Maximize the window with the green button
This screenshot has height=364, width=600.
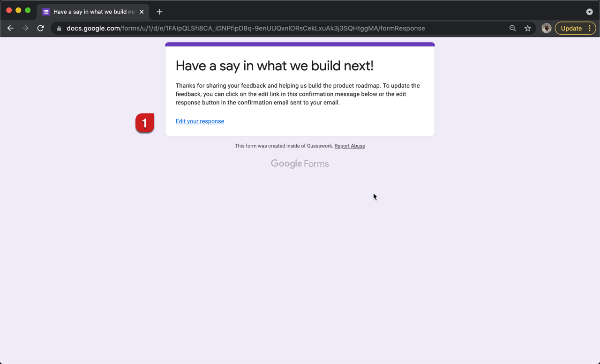[28, 10]
